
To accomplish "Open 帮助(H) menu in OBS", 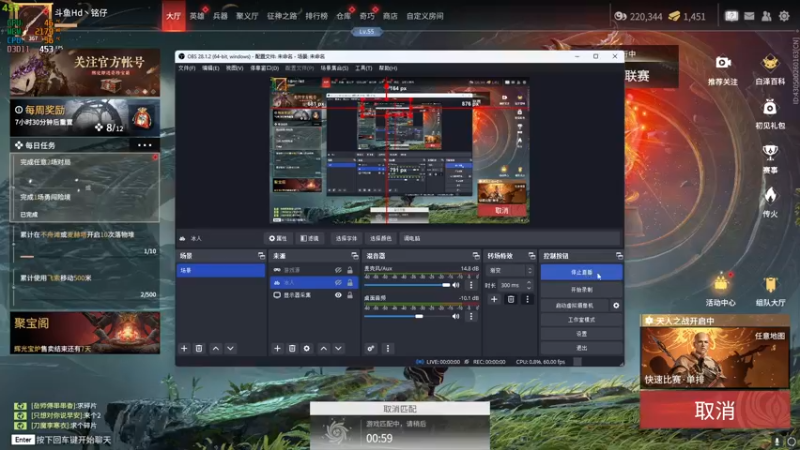I will pyautogui.click(x=388, y=68).
